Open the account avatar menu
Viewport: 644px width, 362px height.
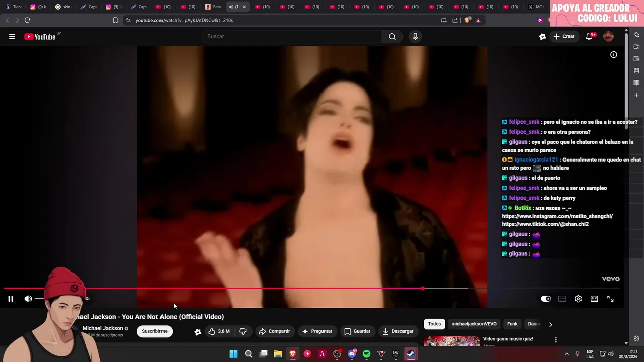(x=608, y=36)
